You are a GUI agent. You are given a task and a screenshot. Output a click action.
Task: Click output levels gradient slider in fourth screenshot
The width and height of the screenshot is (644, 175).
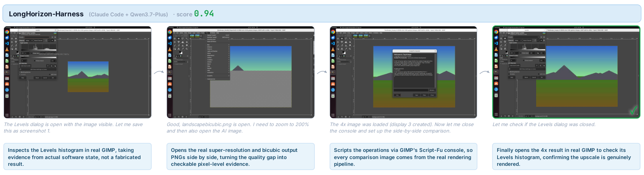click(528, 57)
